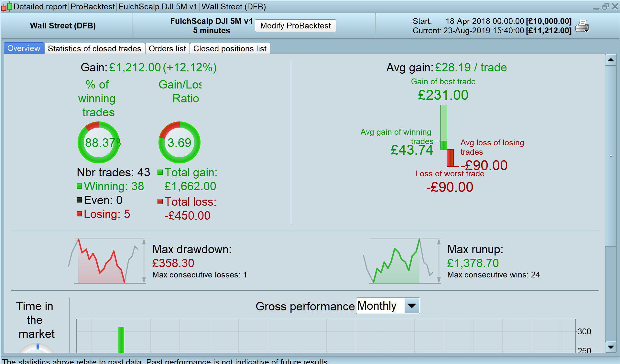Click the printer icon to print report
The width and height of the screenshot is (620, 364).
[582, 26]
